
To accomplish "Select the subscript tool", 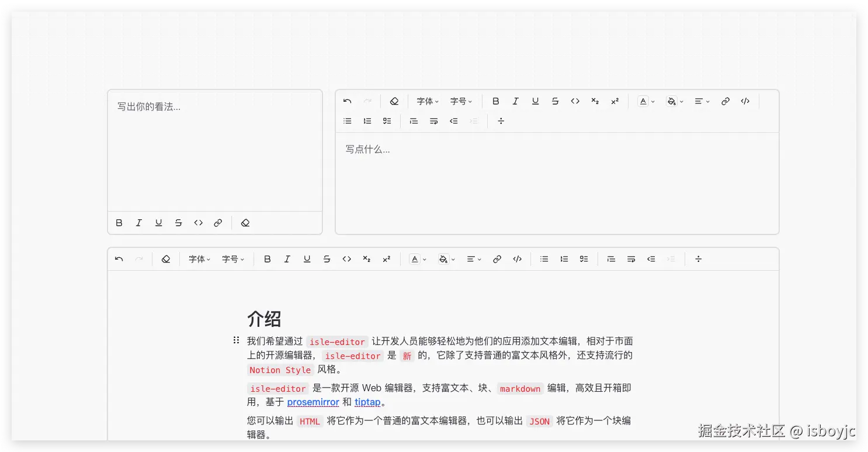I will tap(595, 101).
